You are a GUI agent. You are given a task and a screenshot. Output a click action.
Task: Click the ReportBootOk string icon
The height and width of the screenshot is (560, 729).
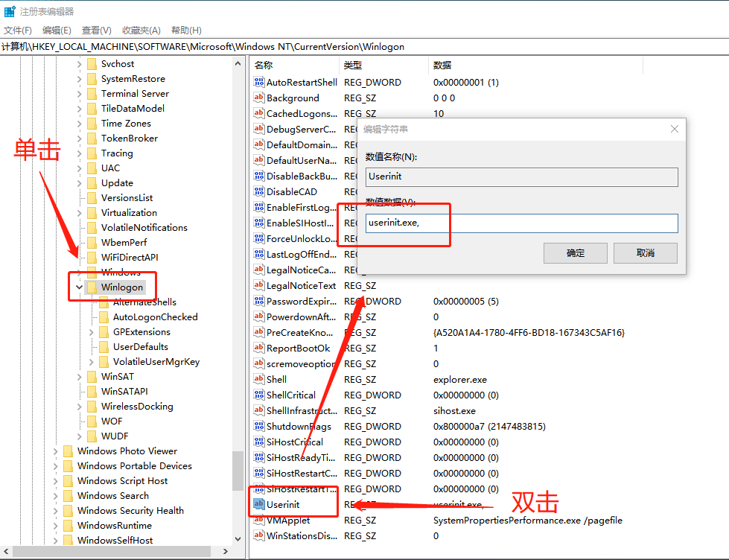coord(259,348)
